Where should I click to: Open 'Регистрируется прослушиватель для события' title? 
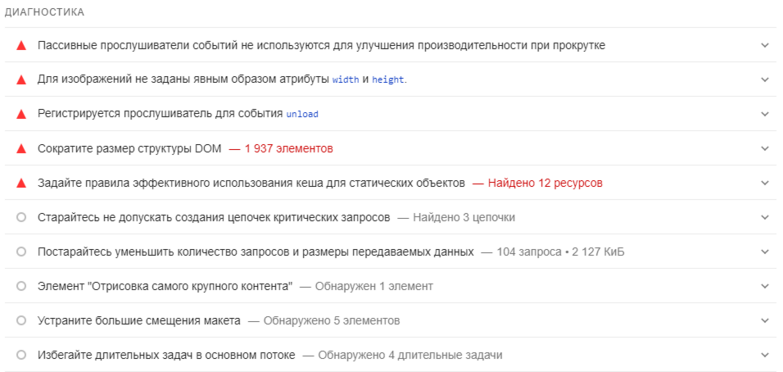tap(178, 114)
